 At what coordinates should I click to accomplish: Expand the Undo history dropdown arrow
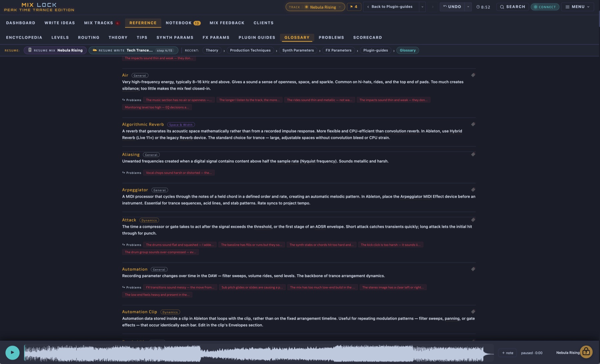pyautogui.click(x=468, y=7)
